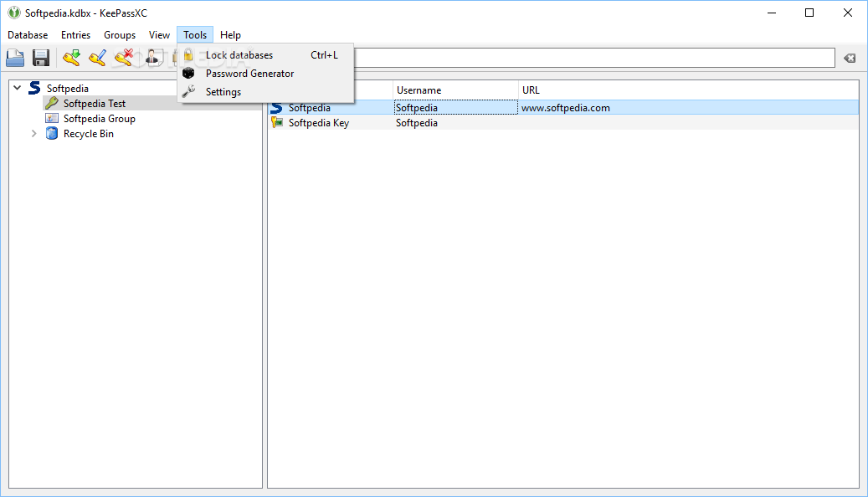Collapse the Softpedia root group
868x497 pixels.
(18, 88)
